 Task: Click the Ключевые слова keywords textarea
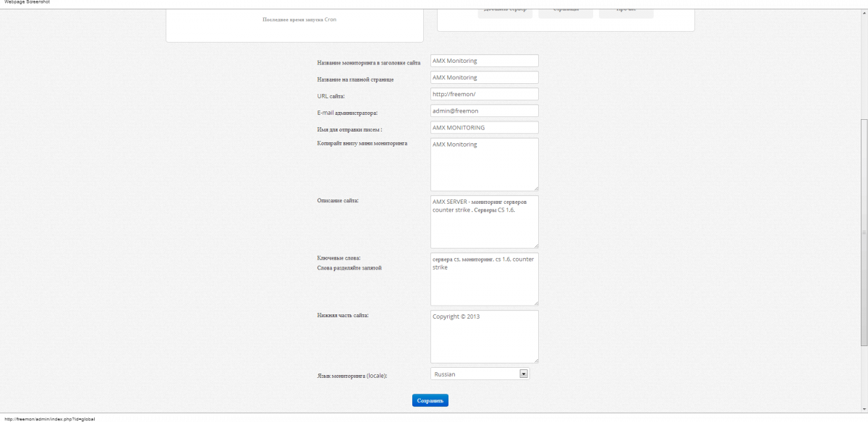484,279
